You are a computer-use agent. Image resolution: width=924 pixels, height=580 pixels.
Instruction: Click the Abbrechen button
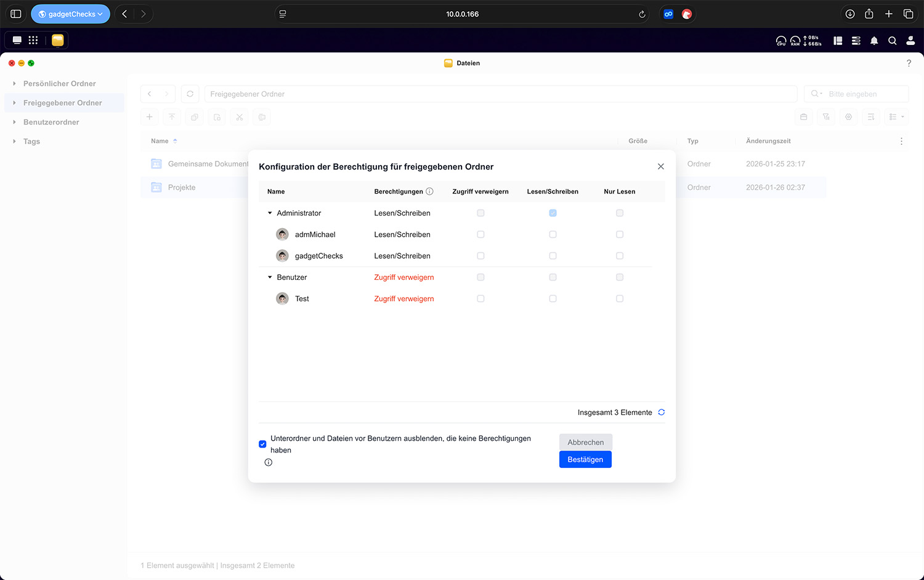coord(585,443)
